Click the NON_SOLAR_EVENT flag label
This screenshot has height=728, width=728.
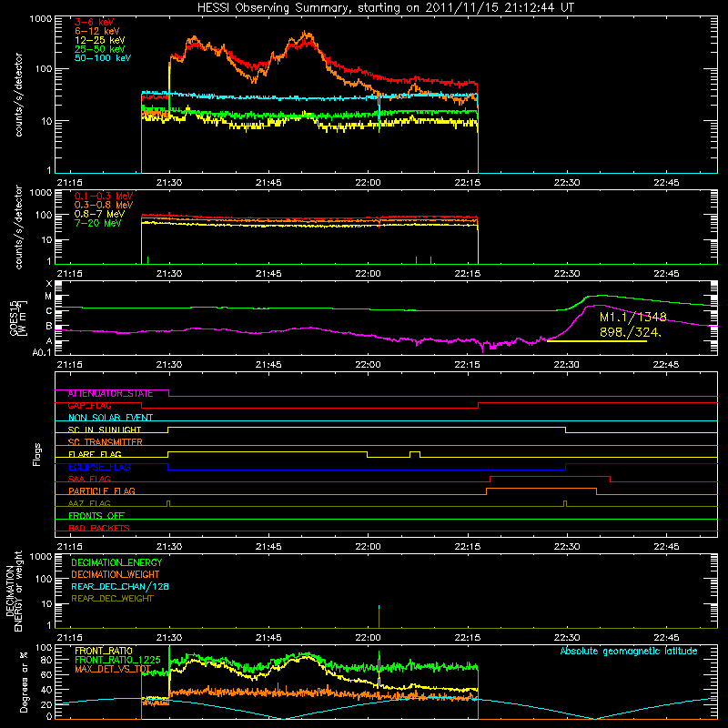click(x=110, y=418)
